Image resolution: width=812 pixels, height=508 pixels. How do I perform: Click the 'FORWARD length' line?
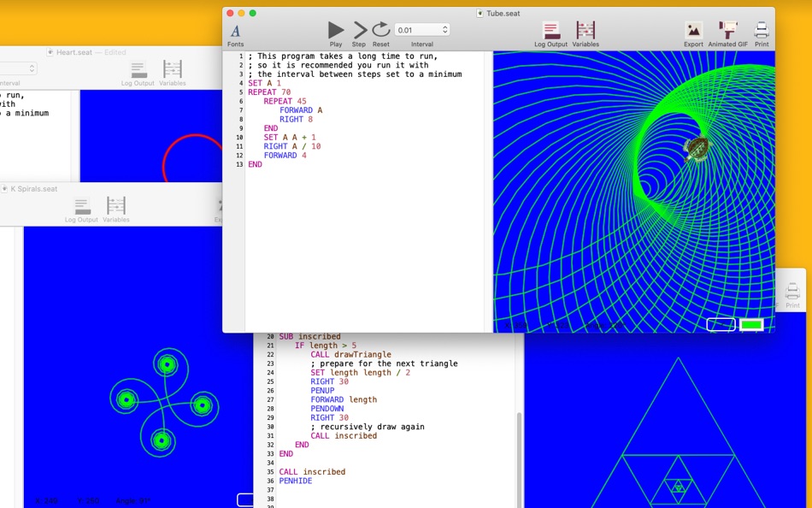tap(344, 399)
